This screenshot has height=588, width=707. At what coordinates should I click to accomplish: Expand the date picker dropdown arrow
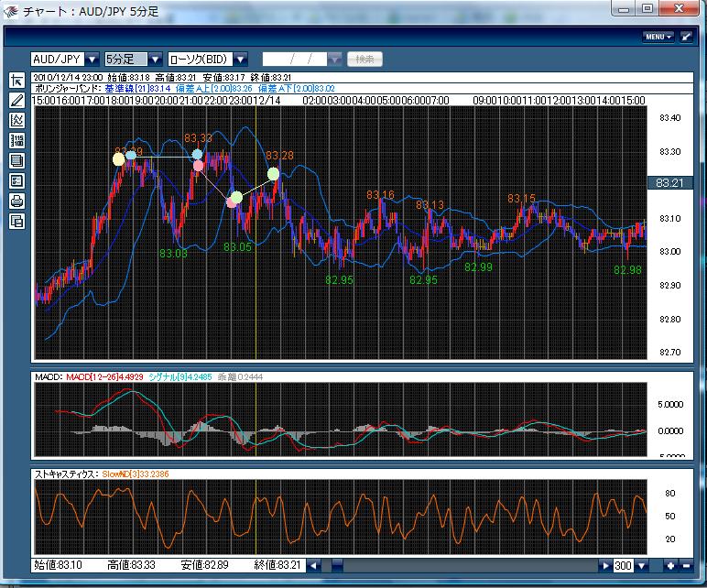coord(334,59)
